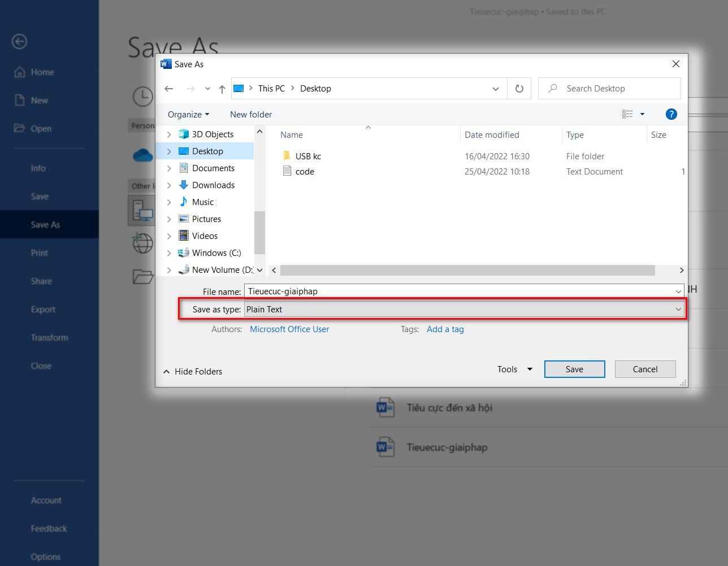Viewport: 728px width, 566px height.
Task: Click the File name input field
Action: tap(459, 291)
